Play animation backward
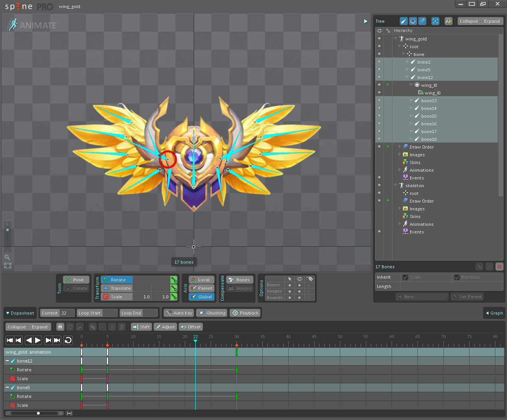The width and height of the screenshot is (507, 420). (29, 340)
